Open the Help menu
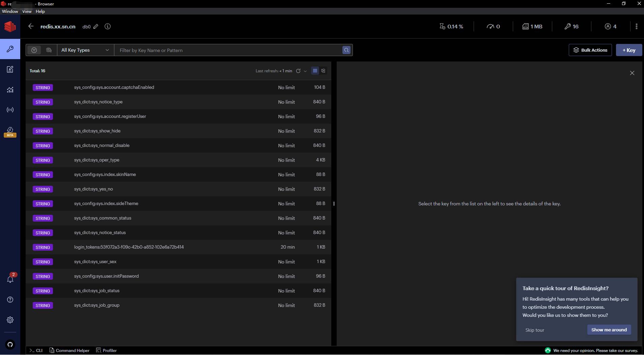 click(40, 11)
